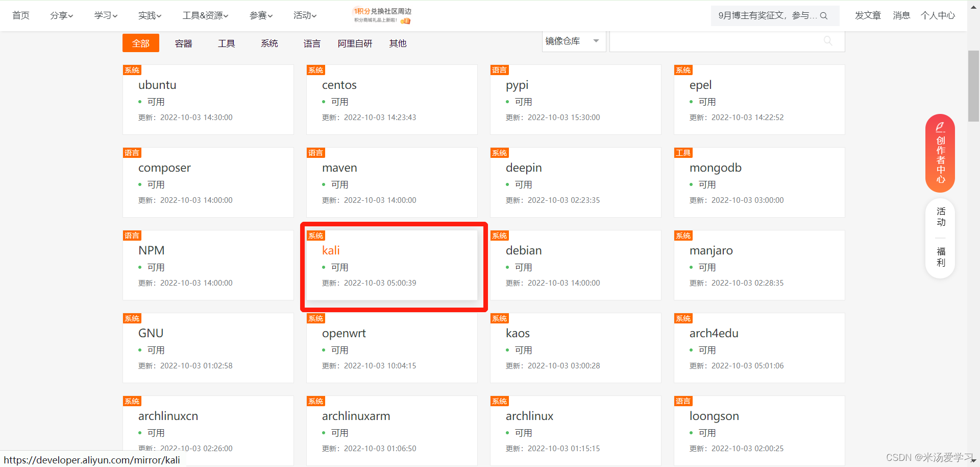Viewport: 980px width, 467px height.
Task: Expand the 参赛 menu
Action: [x=261, y=15]
